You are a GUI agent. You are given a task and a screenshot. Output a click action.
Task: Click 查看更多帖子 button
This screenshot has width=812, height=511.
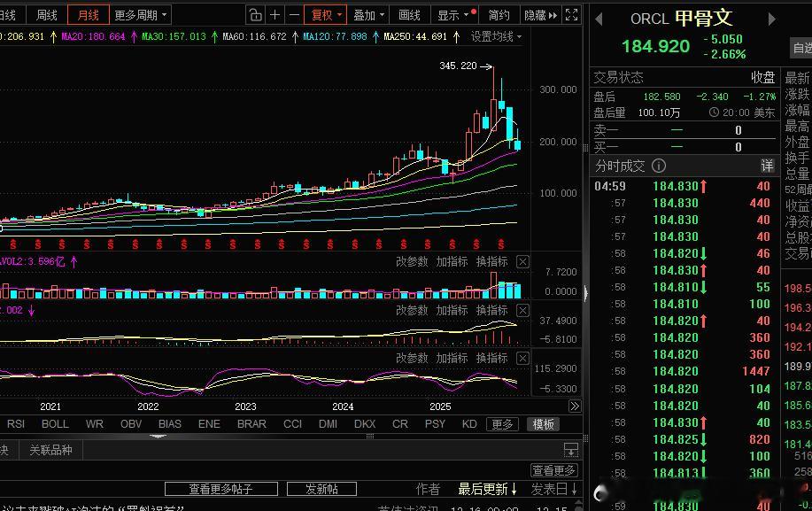[x=221, y=489]
